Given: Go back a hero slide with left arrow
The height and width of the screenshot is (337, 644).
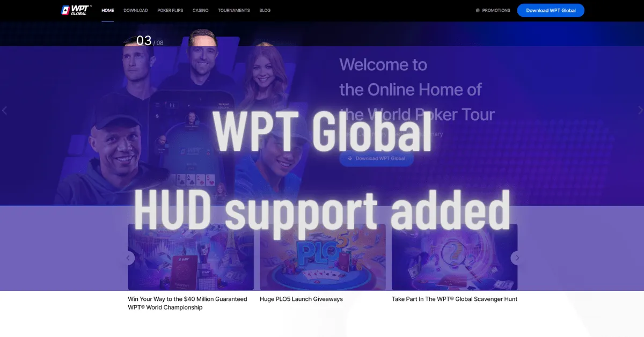Looking at the screenshot, I should click(x=4, y=110).
